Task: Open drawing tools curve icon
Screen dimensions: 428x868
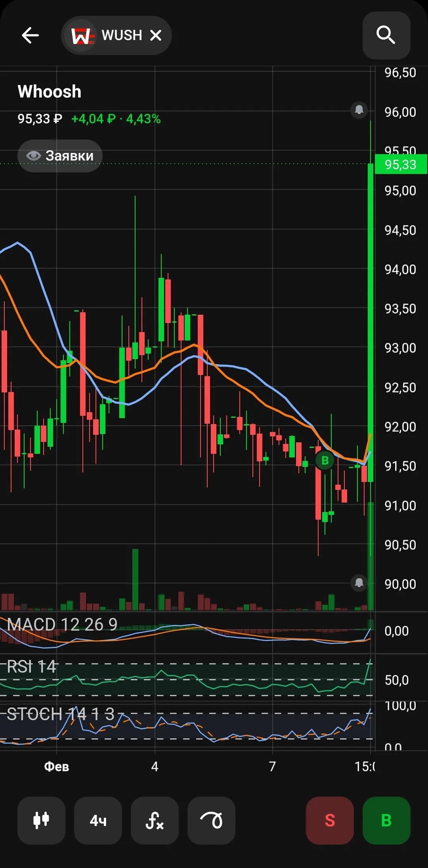Action: tap(211, 820)
